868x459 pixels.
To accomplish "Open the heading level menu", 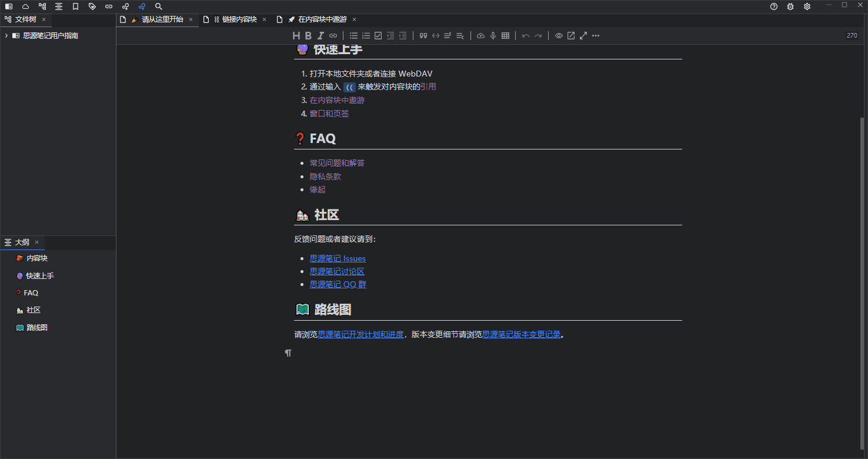I will click(x=296, y=36).
